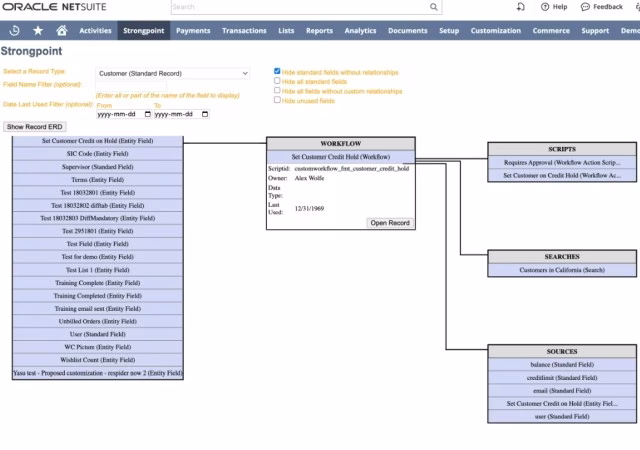Click the Oracle NetSuite logo
This screenshot has width=640, height=450.
click(x=54, y=7)
